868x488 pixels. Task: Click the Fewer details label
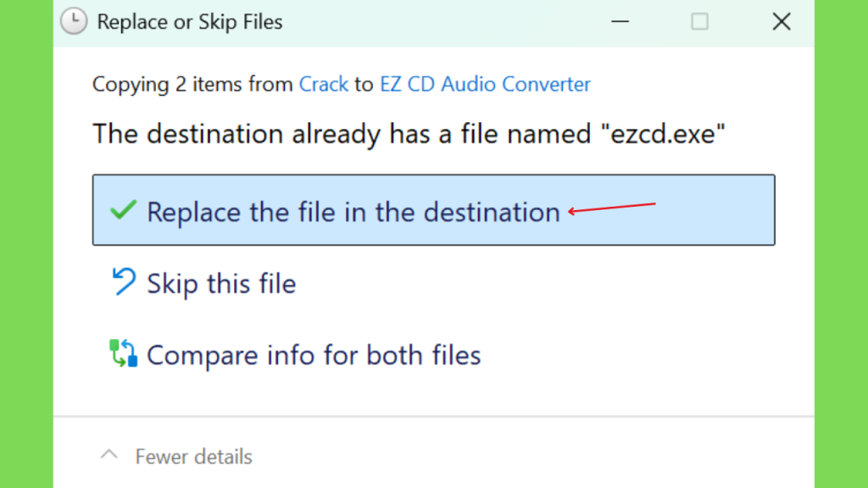pyautogui.click(x=194, y=457)
